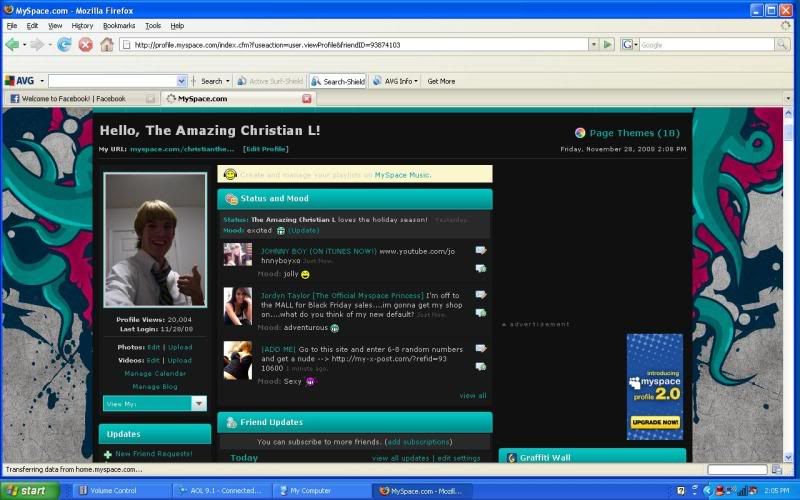Open the URL bar history dropdown
Viewport: 800px width, 500px height.
[x=593, y=45]
